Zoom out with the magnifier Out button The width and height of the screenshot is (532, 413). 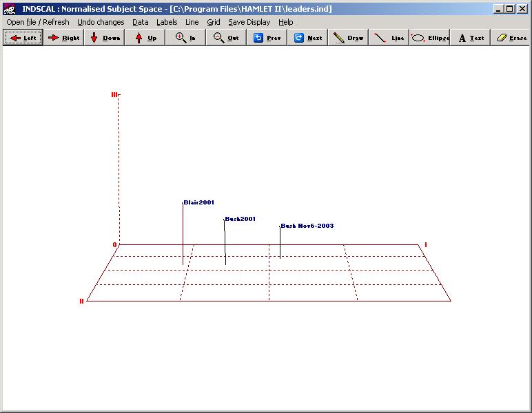tap(226, 38)
